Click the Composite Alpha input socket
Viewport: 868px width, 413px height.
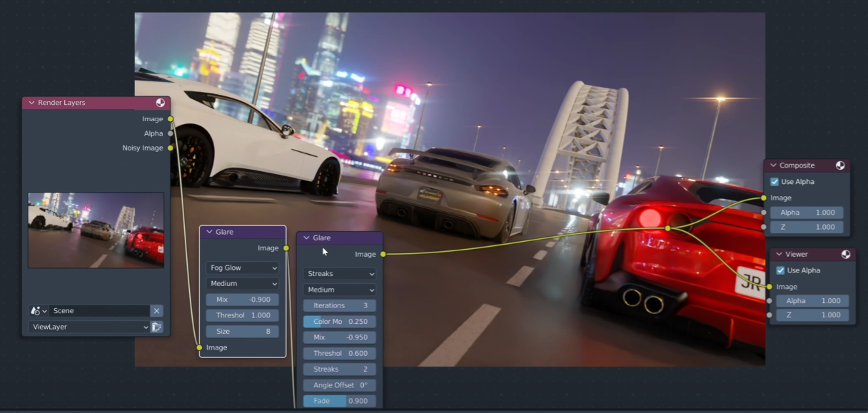(764, 213)
